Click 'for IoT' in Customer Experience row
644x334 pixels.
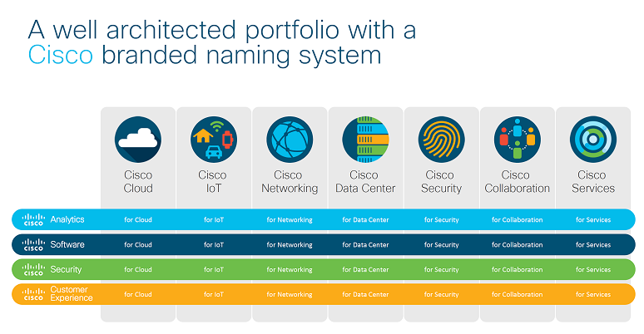pos(214,294)
